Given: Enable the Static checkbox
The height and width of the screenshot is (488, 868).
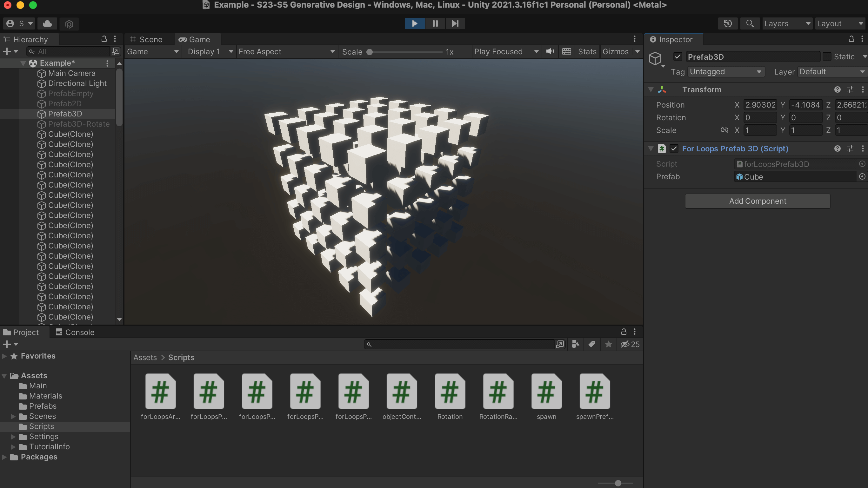Looking at the screenshot, I should point(827,56).
